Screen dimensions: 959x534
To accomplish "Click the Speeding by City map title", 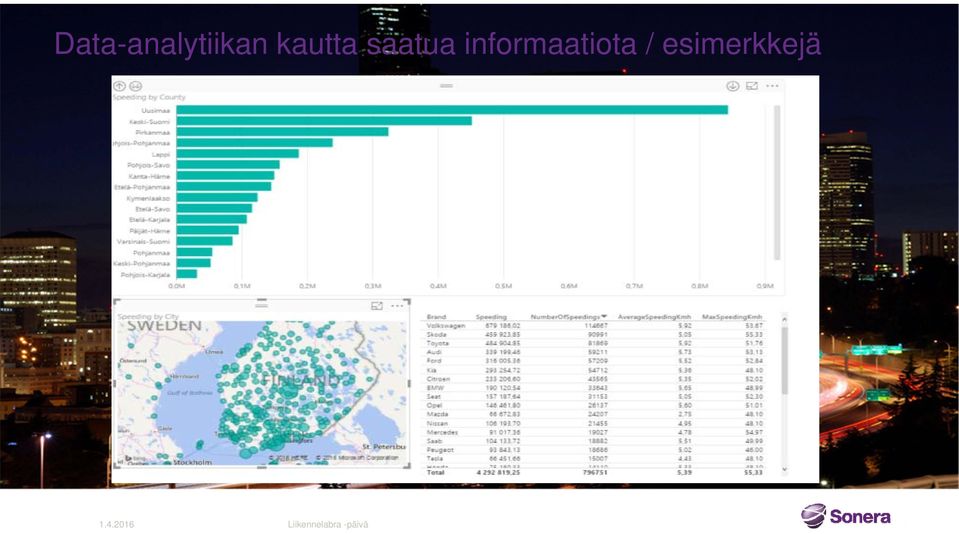I will click(x=148, y=317).
